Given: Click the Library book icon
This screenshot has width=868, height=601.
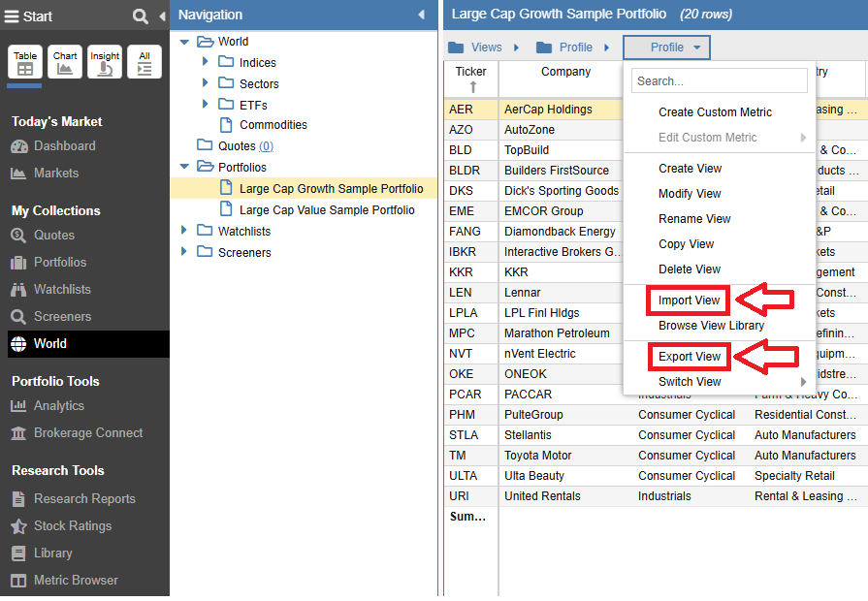Looking at the screenshot, I should click(x=18, y=554).
